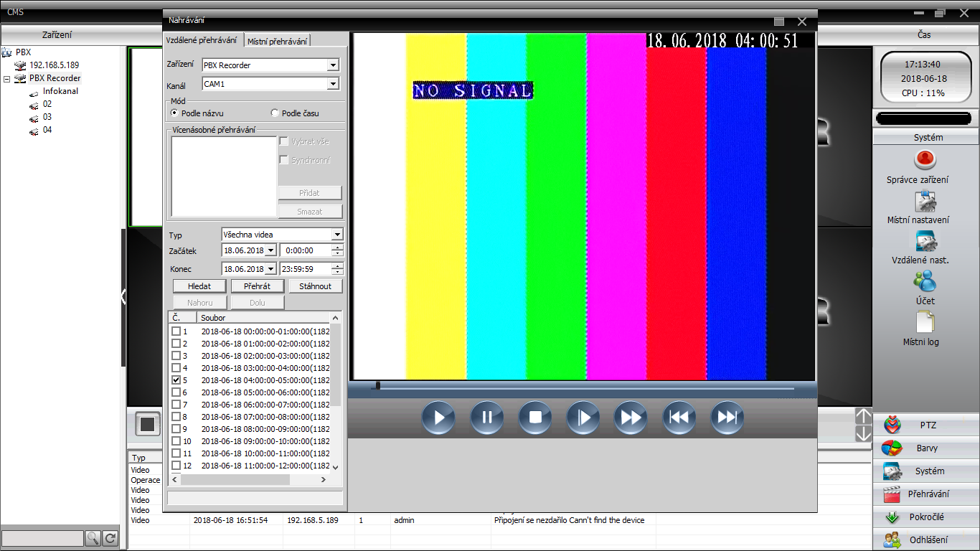
Task: Click the Stáhnout download button
Action: click(x=316, y=286)
